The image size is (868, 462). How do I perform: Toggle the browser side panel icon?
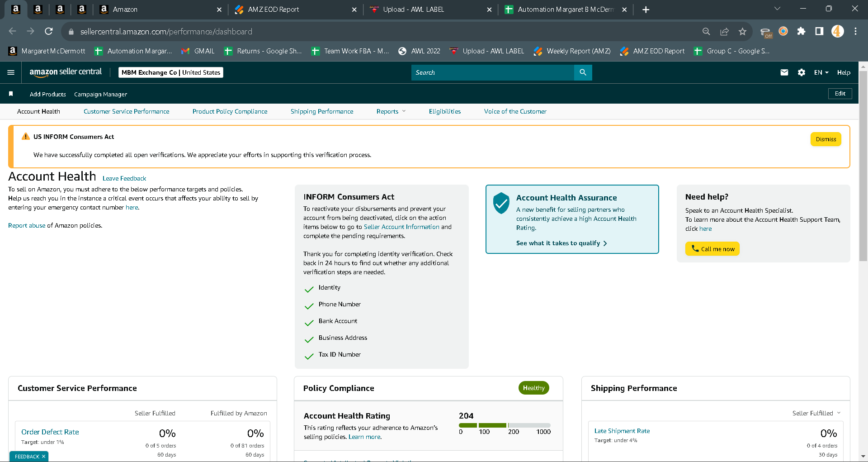tap(819, 31)
